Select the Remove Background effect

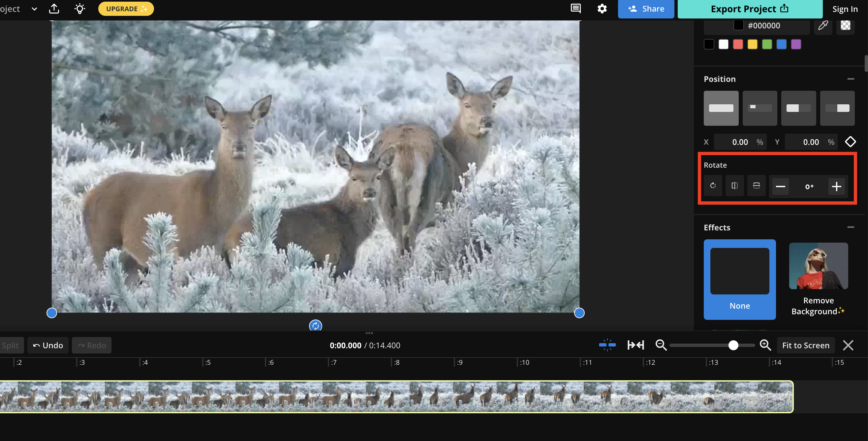click(818, 279)
